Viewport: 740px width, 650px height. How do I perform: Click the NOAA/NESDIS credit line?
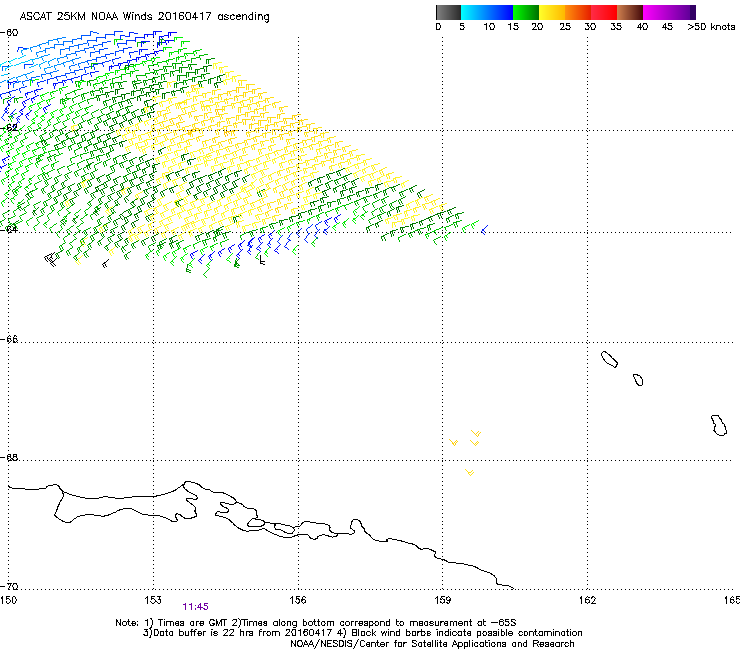432,644
